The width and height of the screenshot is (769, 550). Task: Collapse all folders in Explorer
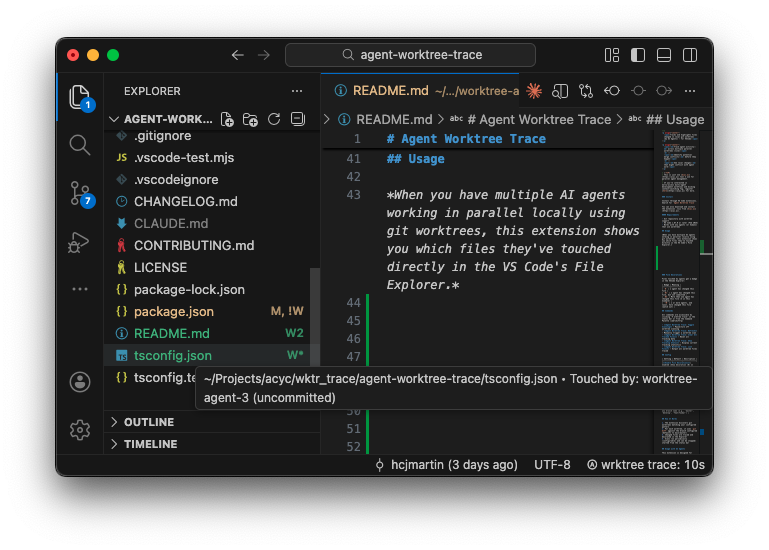click(297, 119)
